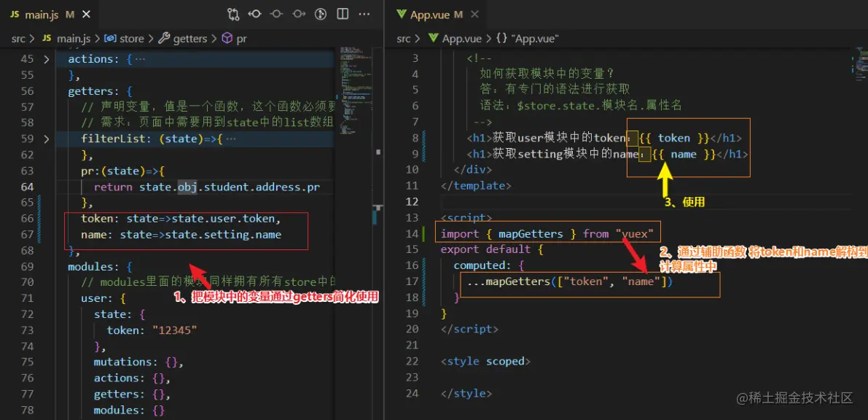Image resolution: width=868 pixels, height=420 pixels.
Task: Click '{{ name }}' in App.vue line 9
Action: pyautogui.click(x=684, y=155)
